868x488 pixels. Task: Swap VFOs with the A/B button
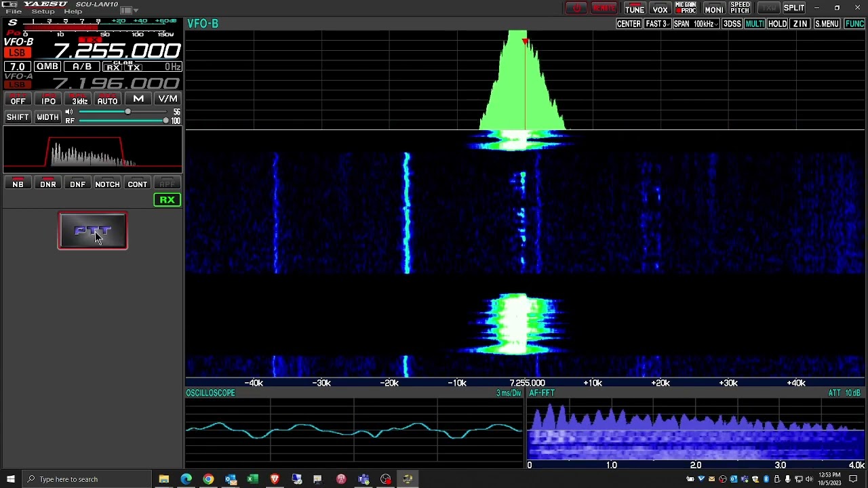coord(81,66)
